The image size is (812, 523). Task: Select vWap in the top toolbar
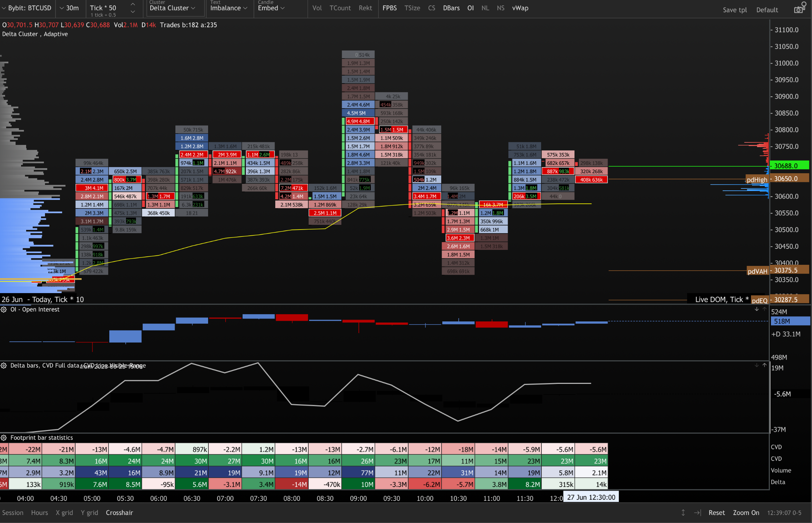click(520, 8)
